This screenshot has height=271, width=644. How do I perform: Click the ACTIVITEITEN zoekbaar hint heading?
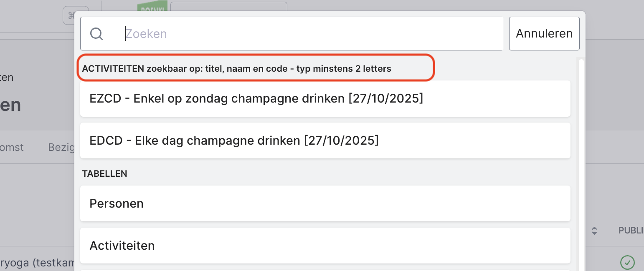(236, 69)
